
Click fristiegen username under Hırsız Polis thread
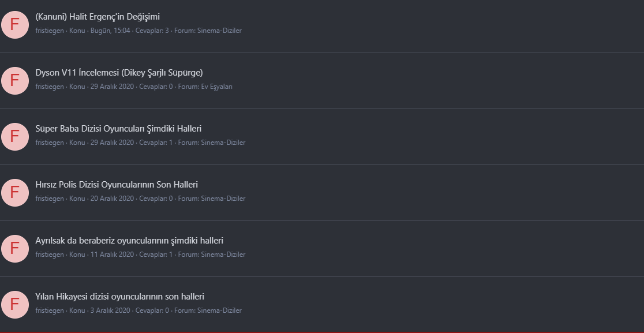(x=50, y=199)
